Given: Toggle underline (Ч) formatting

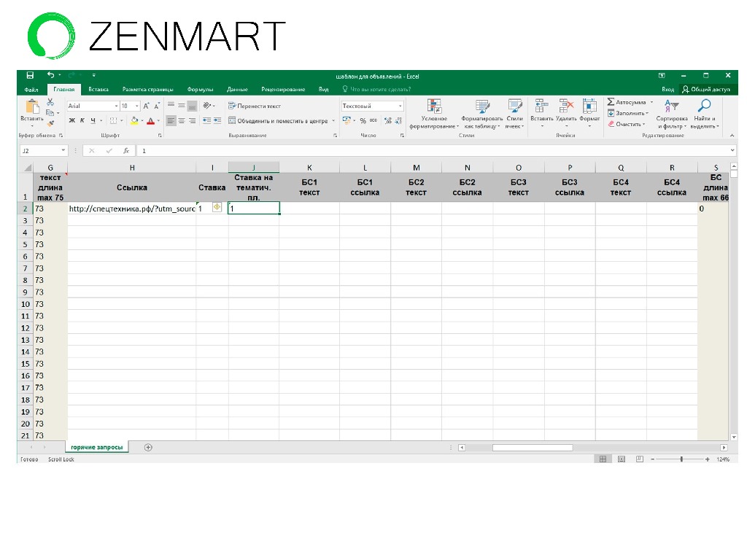Looking at the screenshot, I should pos(93,121).
